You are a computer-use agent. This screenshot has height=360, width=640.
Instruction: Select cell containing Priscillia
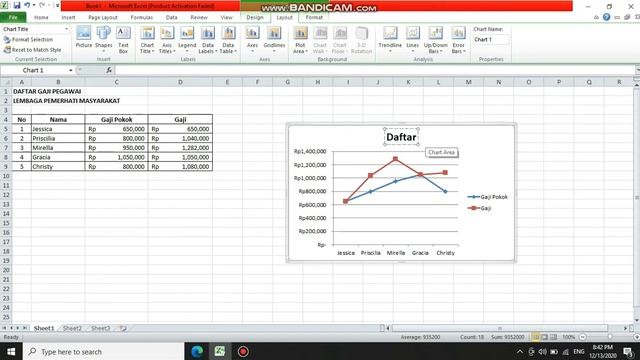58,138
